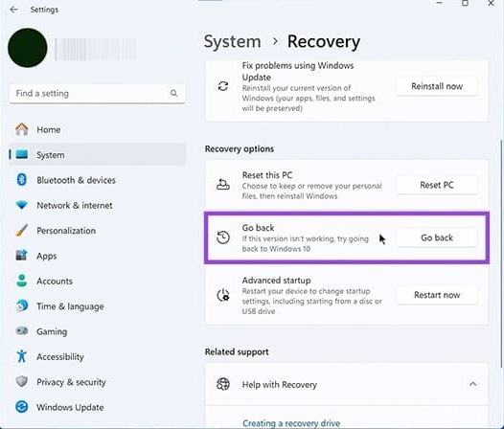Viewport: 504px width, 429px height.
Task: Click the Advanced startup title text
Action: (276, 281)
